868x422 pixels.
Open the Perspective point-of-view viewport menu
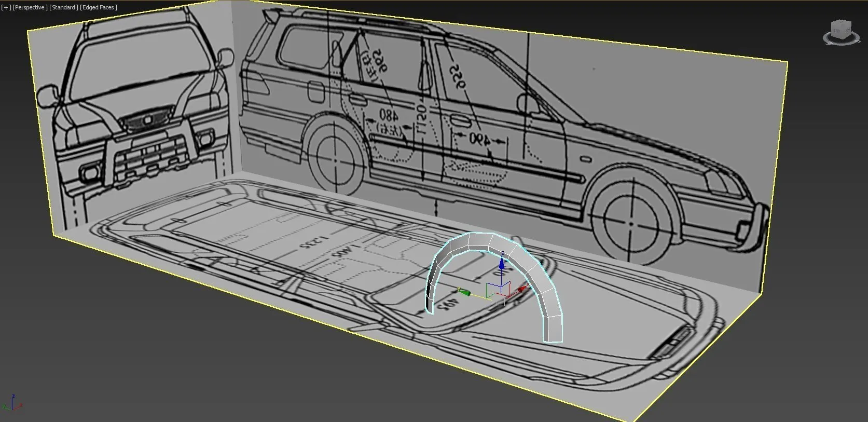tap(30, 7)
